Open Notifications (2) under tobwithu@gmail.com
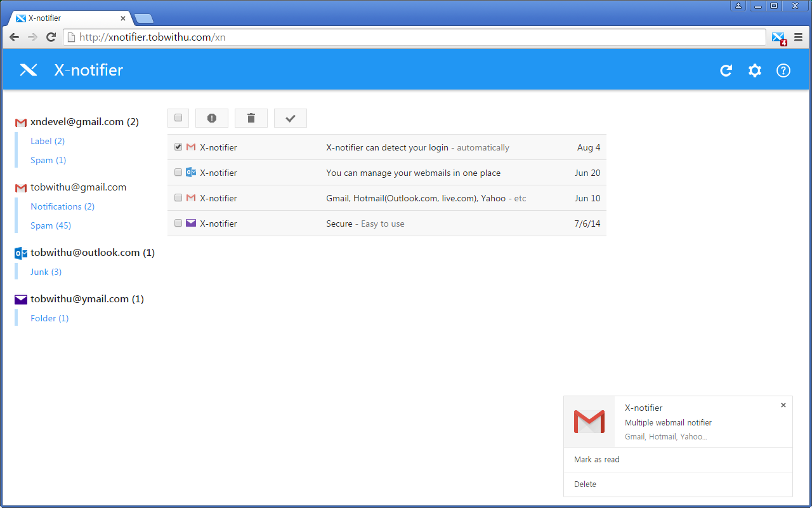812x508 pixels. coord(62,206)
